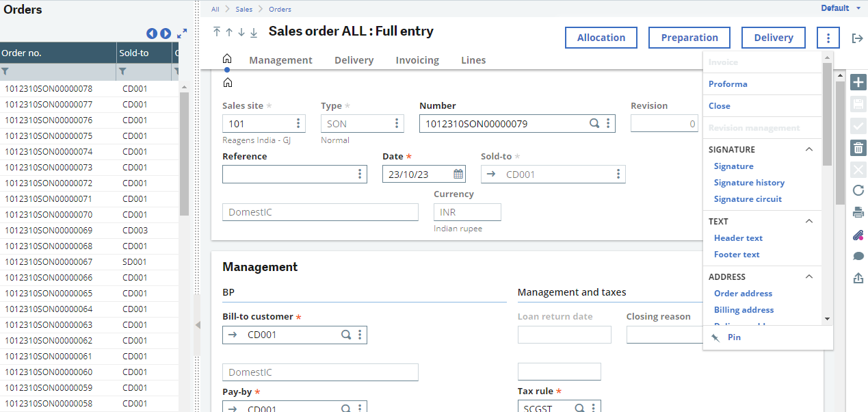Create a new record with the plus icon
This screenshot has width=868, height=412.
(x=858, y=81)
